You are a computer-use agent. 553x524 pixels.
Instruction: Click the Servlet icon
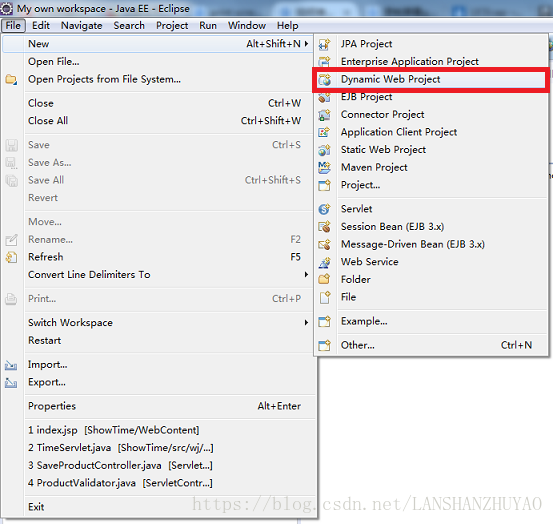point(324,209)
